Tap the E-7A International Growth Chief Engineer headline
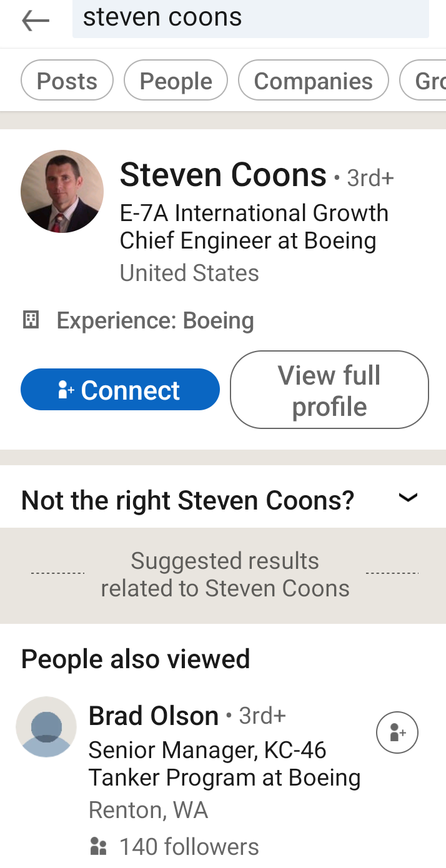 254,227
